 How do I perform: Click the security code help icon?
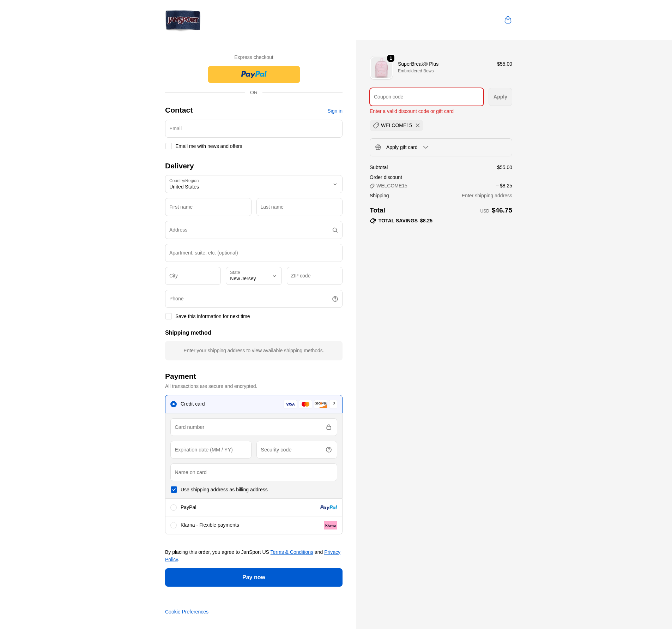pyautogui.click(x=328, y=450)
